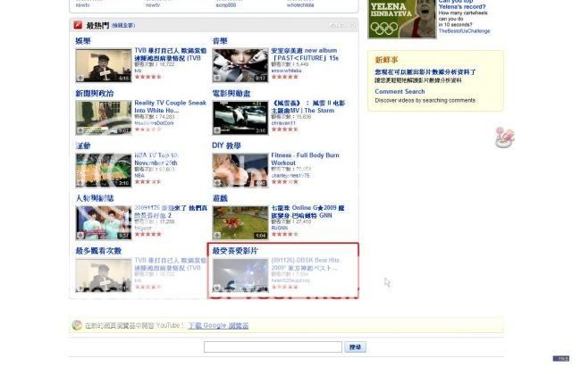Click the 搜尋 search button
This screenshot has width=572, height=392.
click(x=355, y=346)
